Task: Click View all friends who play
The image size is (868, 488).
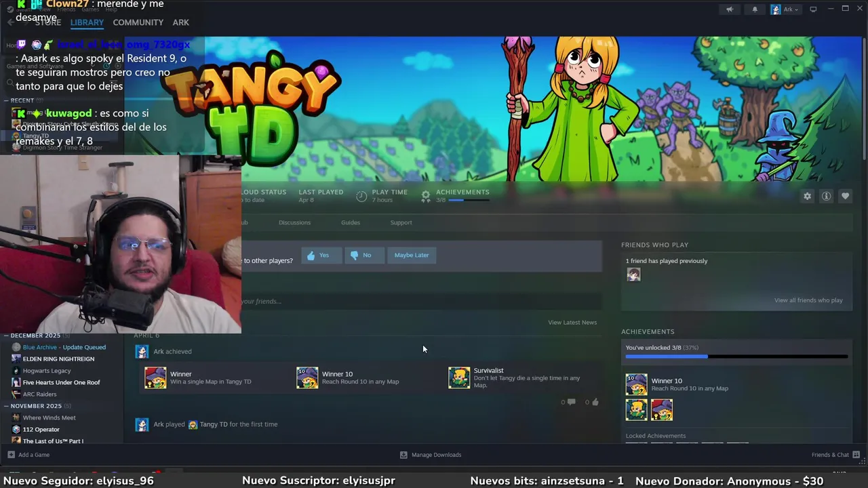Action: (x=808, y=300)
